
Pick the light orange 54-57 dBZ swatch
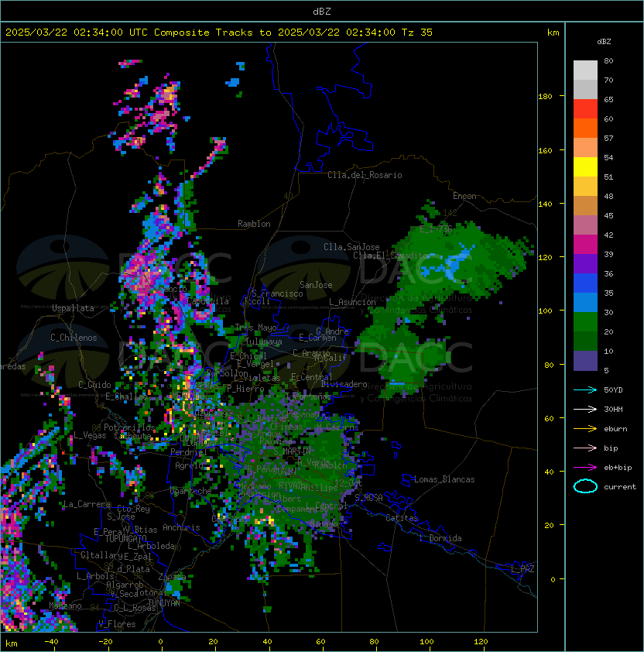point(585,148)
